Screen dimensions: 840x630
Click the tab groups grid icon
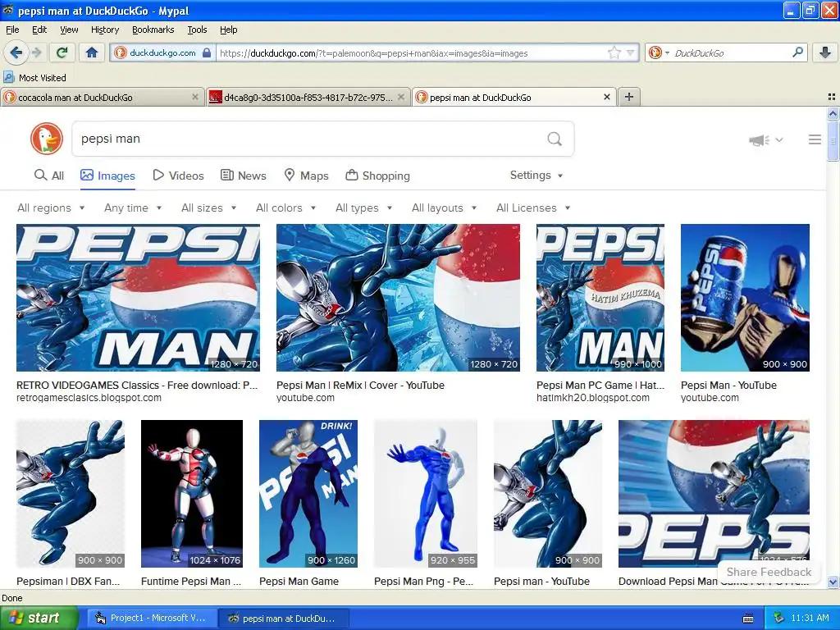[x=832, y=97]
